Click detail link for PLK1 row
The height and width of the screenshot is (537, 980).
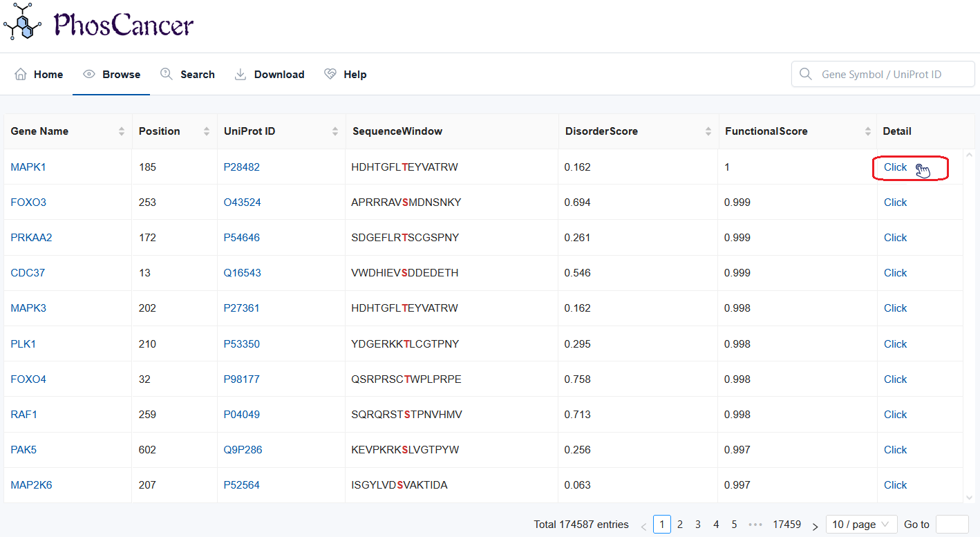(x=895, y=344)
